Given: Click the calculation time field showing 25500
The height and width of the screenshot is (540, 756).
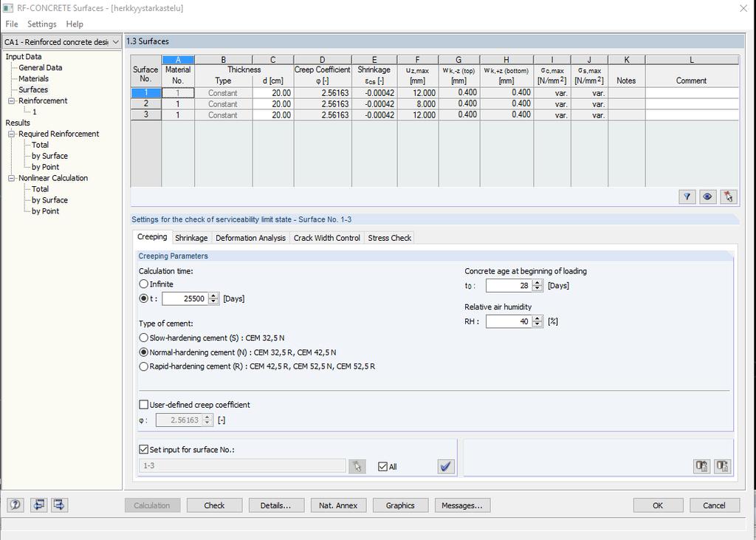Looking at the screenshot, I should click(x=185, y=298).
